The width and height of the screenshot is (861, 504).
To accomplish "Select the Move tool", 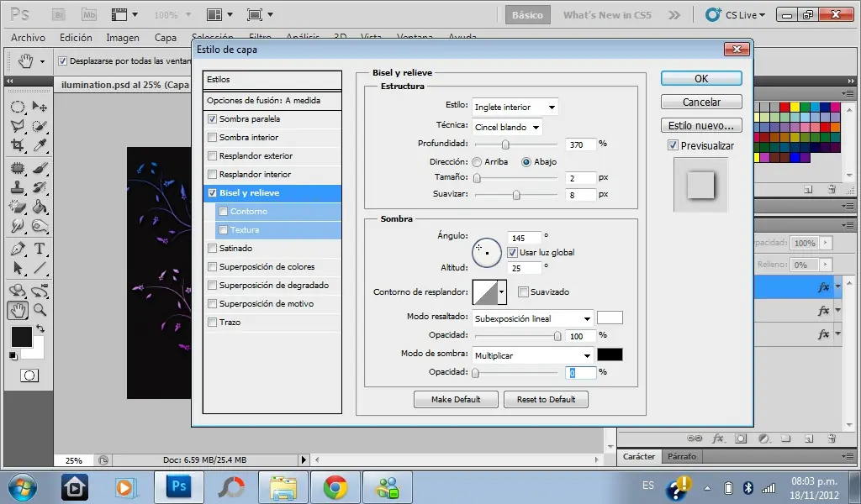I will (x=39, y=107).
